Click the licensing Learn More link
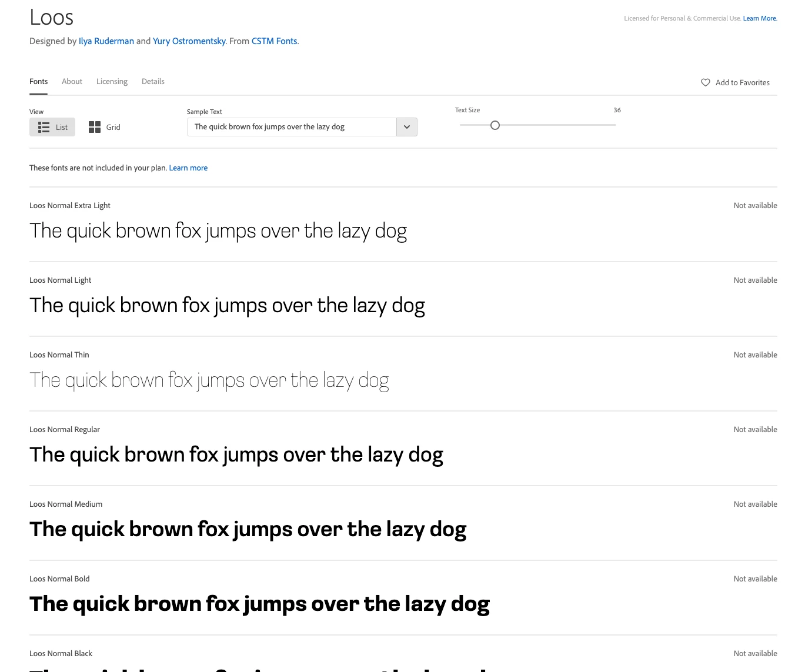This screenshot has width=785, height=672. 760,18
